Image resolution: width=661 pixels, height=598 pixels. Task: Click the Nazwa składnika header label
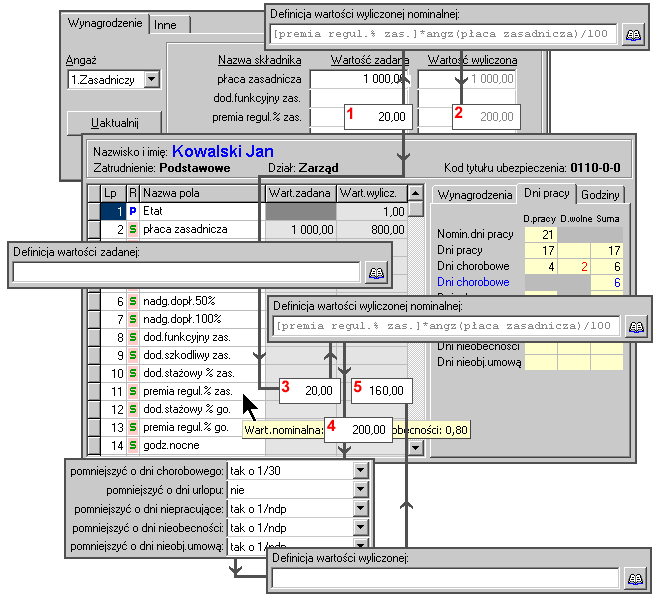(259, 60)
